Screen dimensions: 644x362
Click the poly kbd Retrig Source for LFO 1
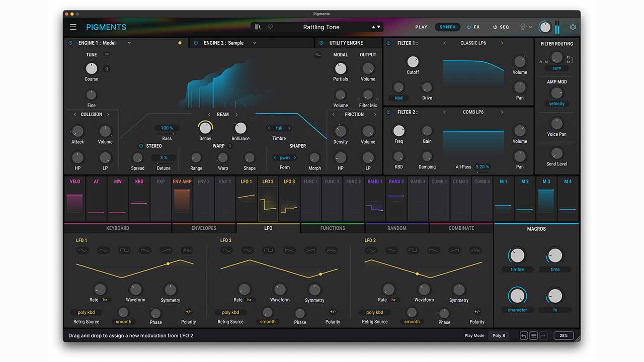pos(86,312)
